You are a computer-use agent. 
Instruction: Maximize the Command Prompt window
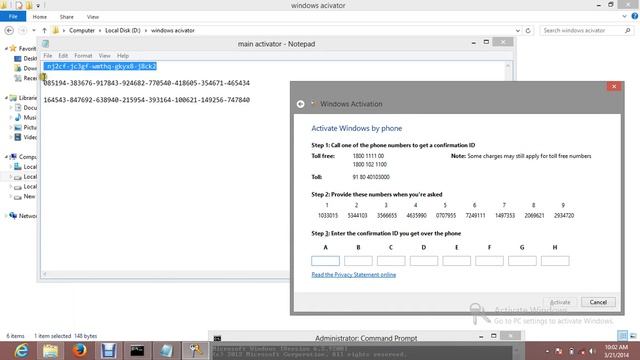[x=493, y=336]
